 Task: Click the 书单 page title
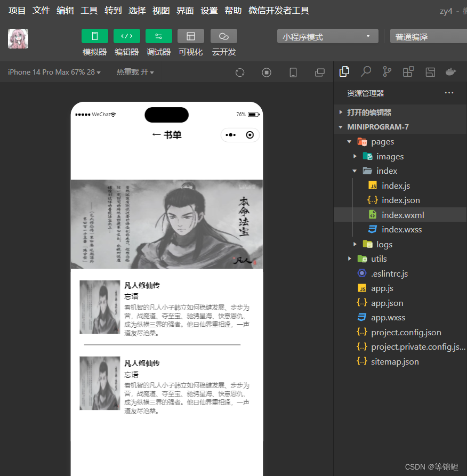click(173, 135)
